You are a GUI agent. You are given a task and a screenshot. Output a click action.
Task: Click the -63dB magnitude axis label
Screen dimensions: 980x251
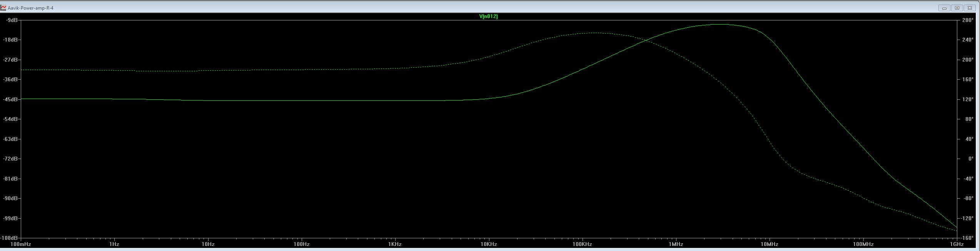[10, 139]
